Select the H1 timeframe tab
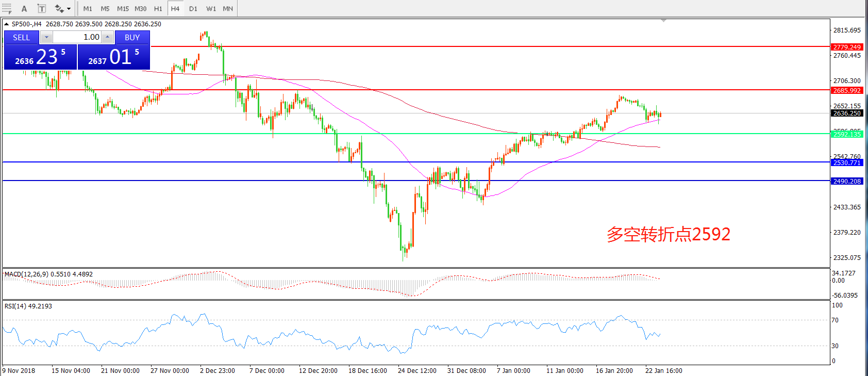 point(158,8)
